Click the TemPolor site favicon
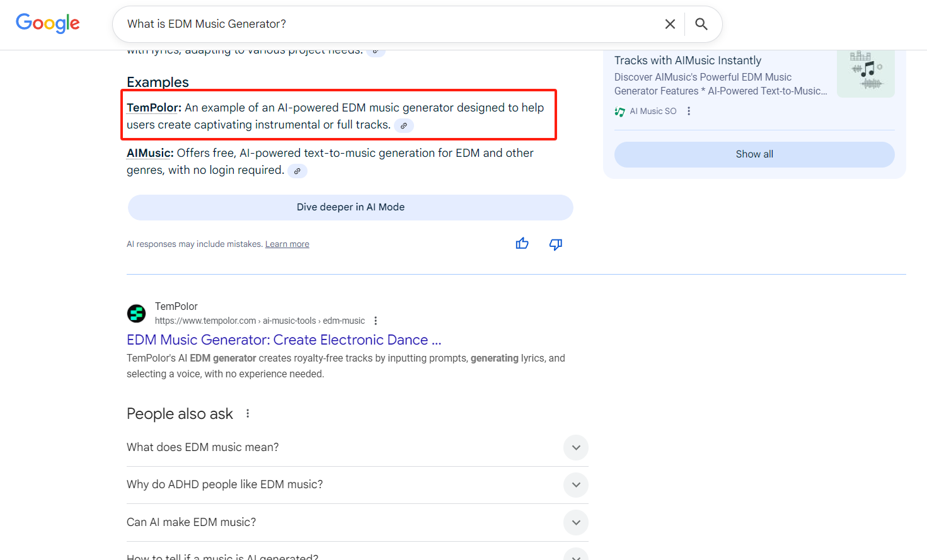927x560 pixels. click(x=136, y=313)
